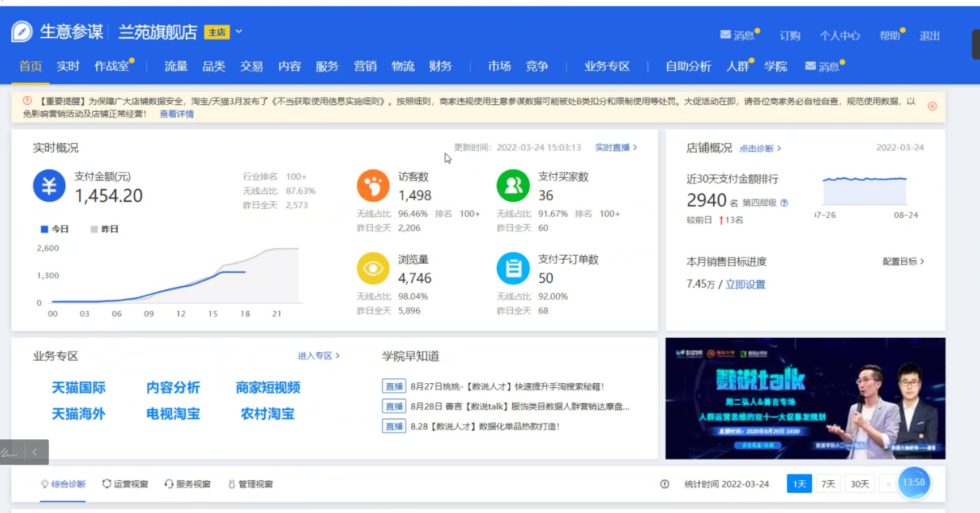Click the previous date arrow button
This screenshot has height=513, width=980.
click(888, 484)
